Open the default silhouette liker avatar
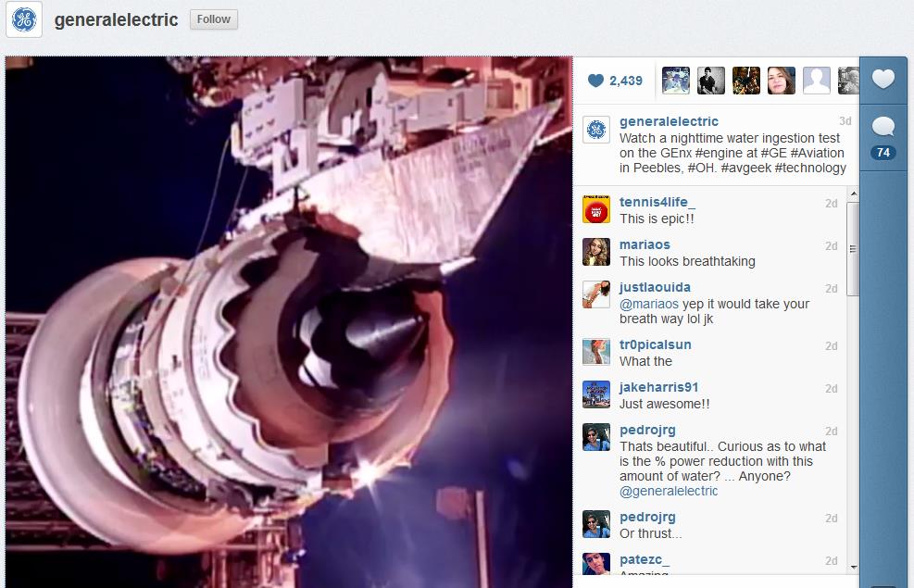Image resolution: width=914 pixels, height=588 pixels. 817,81
